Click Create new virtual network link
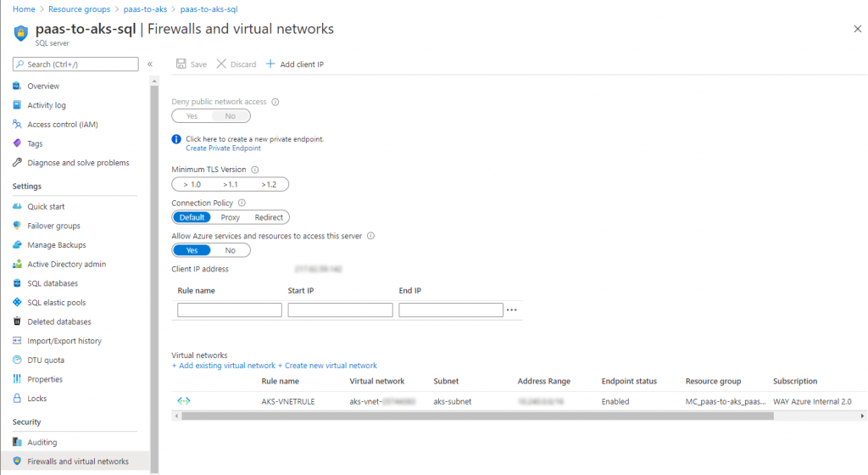Viewport: 868px width, 475px height. click(x=327, y=366)
